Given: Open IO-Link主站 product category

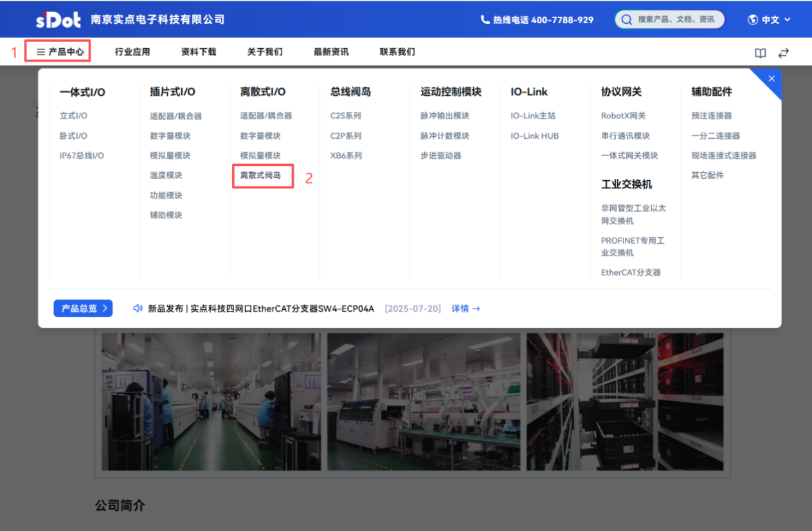Looking at the screenshot, I should coord(533,116).
